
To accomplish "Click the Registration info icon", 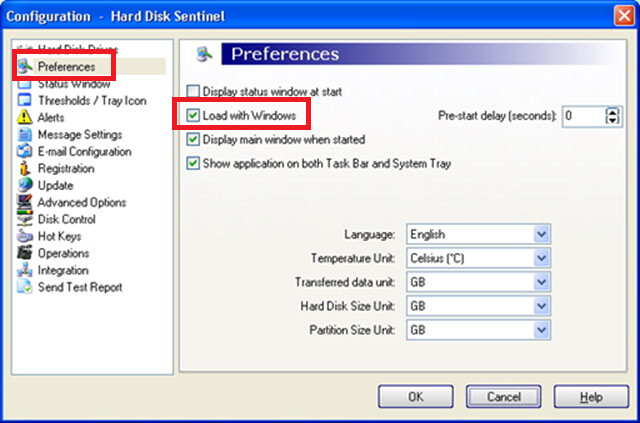I will click(24, 168).
